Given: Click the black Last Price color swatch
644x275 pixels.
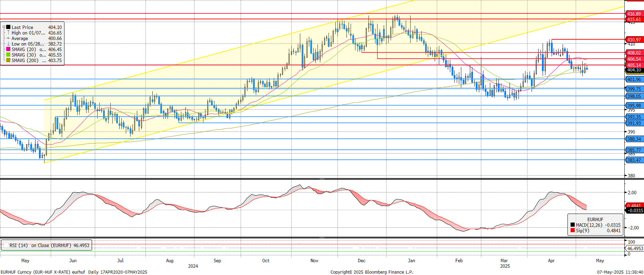Looking at the screenshot, I should click(x=8, y=27).
